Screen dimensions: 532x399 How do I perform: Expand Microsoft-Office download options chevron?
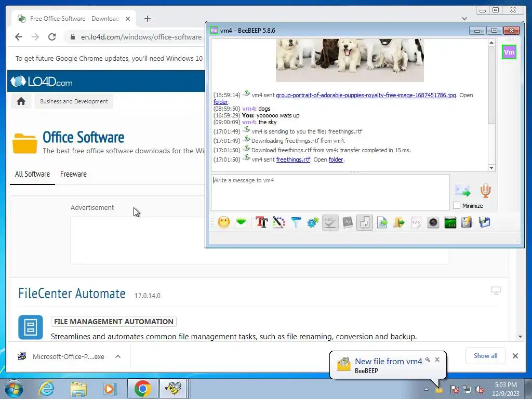(118, 356)
